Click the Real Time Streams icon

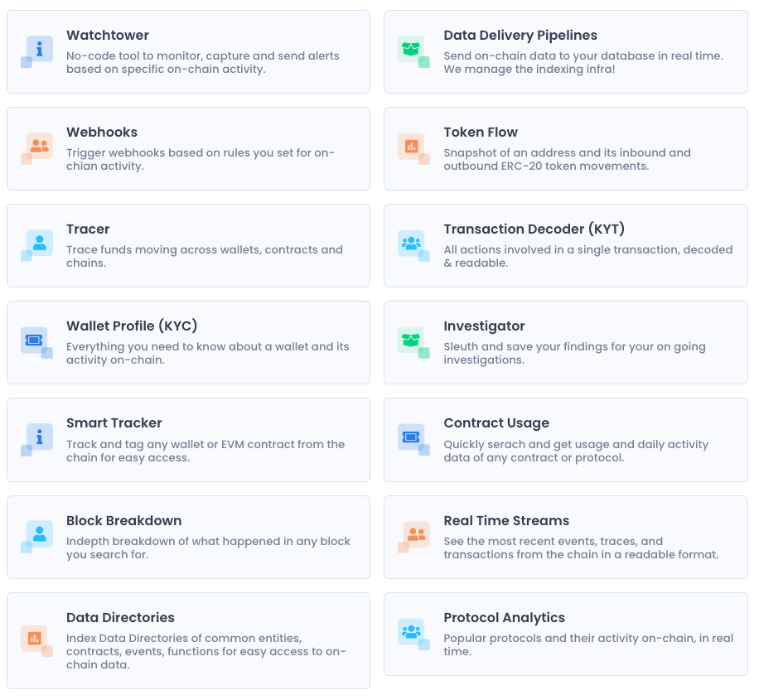(416, 534)
